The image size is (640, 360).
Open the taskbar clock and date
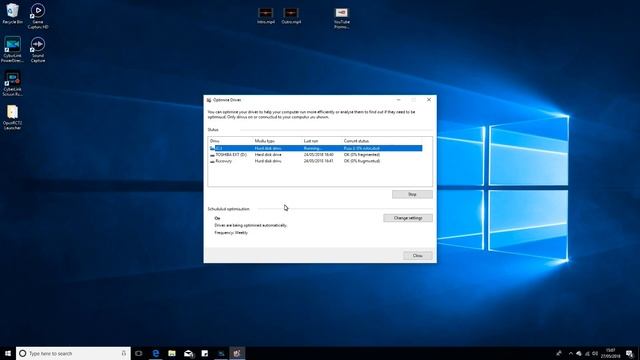click(610, 353)
